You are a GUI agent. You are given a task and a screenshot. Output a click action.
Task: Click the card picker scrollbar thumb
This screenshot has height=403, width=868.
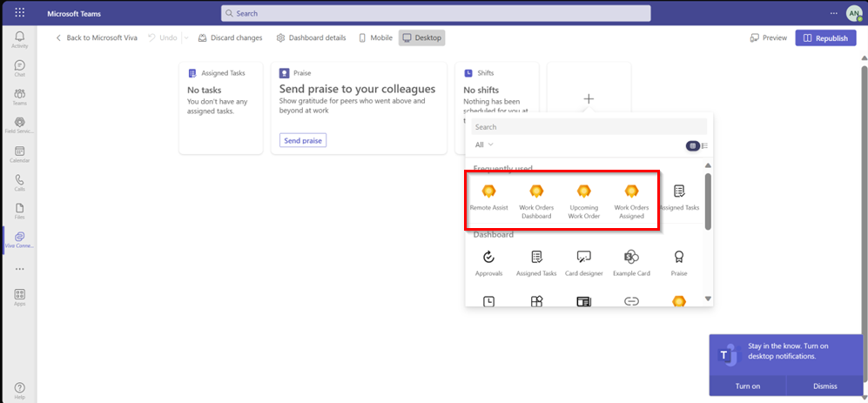(x=708, y=202)
